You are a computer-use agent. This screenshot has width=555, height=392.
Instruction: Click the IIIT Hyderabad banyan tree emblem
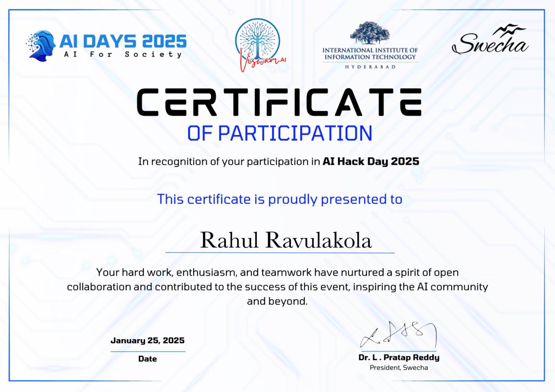370,33
